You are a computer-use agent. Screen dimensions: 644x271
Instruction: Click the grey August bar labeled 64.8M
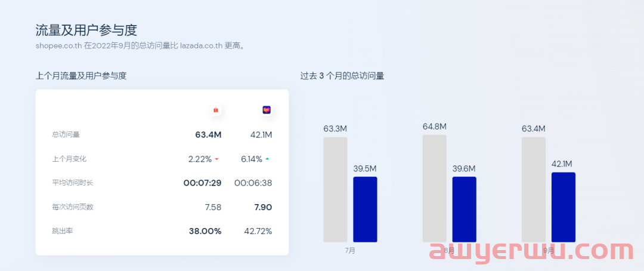pyautogui.click(x=435, y=189)
